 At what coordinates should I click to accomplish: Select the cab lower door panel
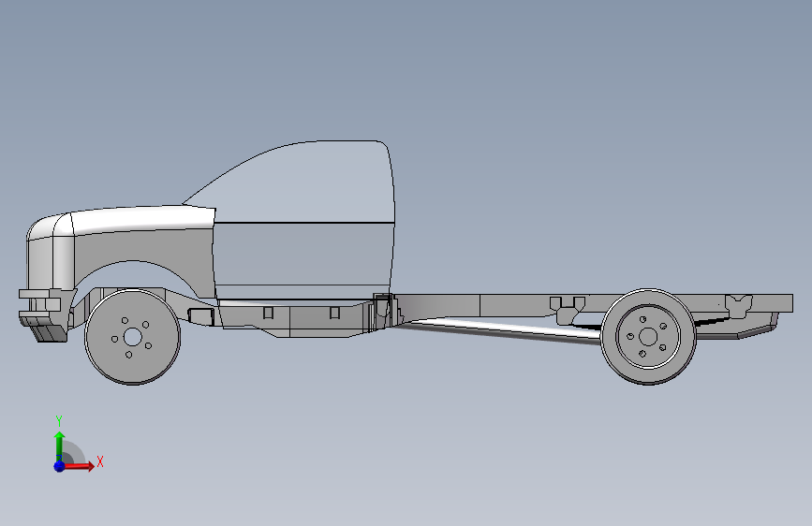(303, 255)
